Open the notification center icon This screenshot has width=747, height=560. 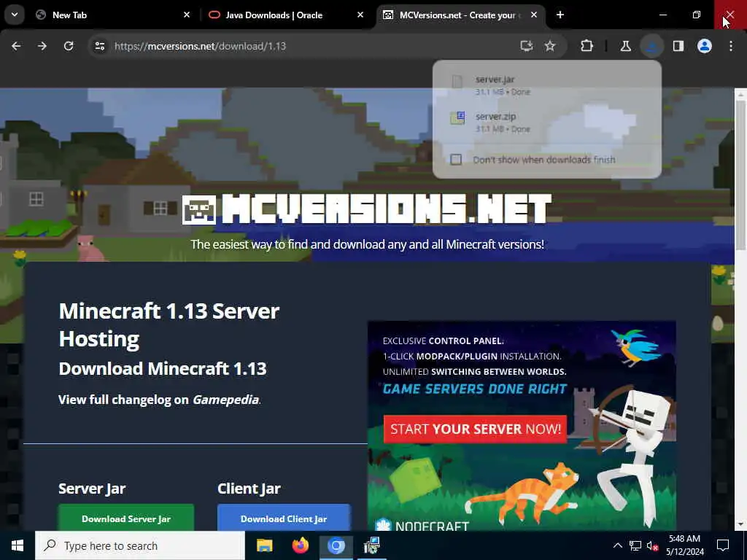point(723,545)
